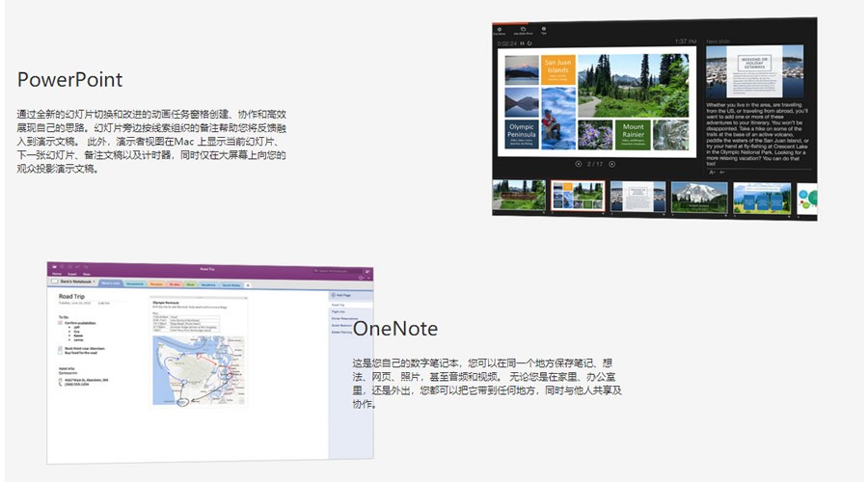Click the 1:37 PM clock in presenter view
Viewport: 868px width, 482px height.
[686, 41]
